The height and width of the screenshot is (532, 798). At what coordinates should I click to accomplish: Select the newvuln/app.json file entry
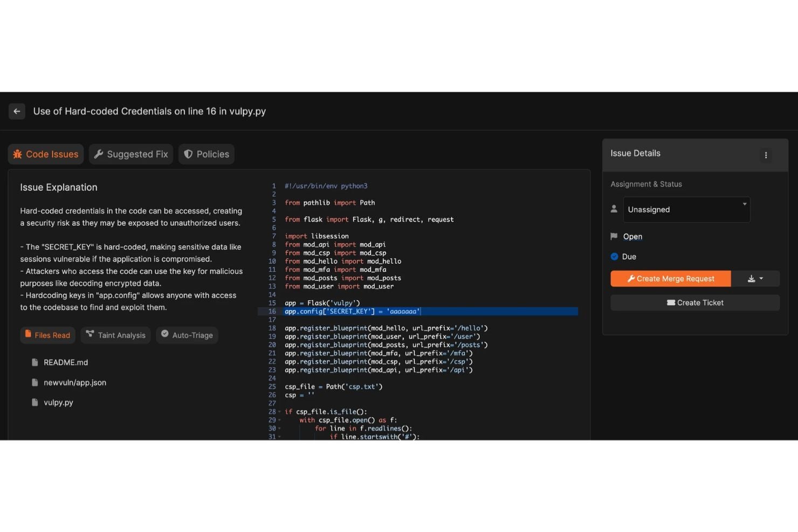click(x=75, y=382)
